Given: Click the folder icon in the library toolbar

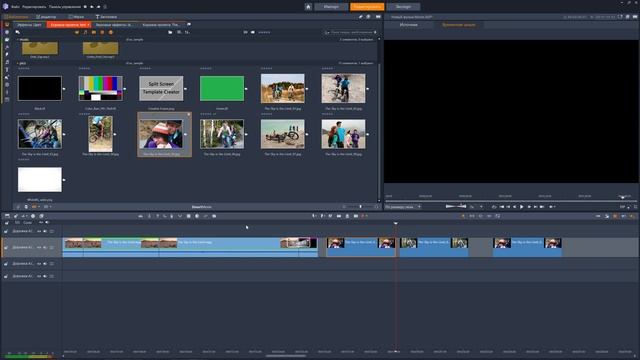Looking at the screenshot, I should [x=170, y=32].
